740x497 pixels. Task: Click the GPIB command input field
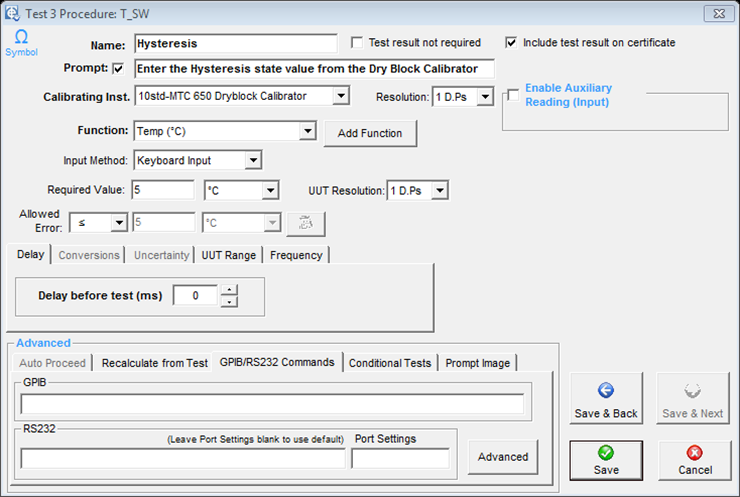point(272,404)
